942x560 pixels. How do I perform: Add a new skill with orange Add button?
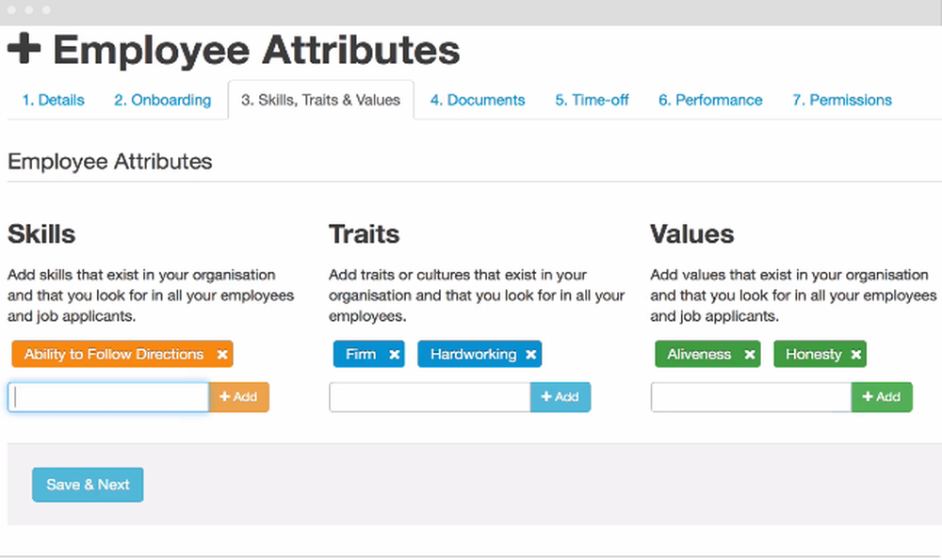239,397
